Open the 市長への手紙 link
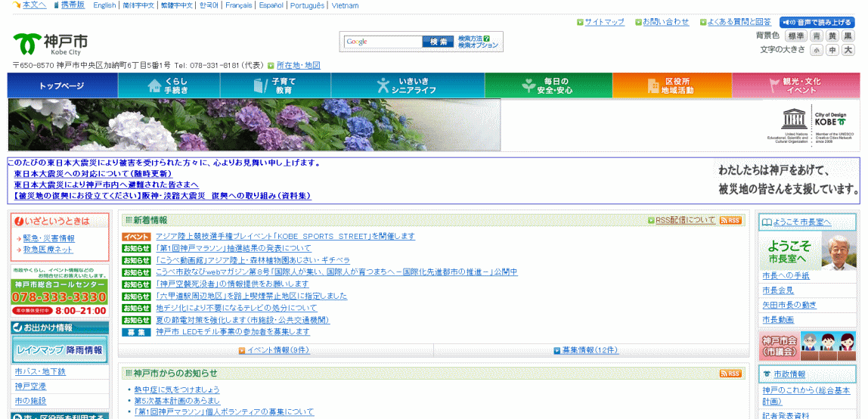This screenshot has height=419, width=868. [x=786, y=275]
